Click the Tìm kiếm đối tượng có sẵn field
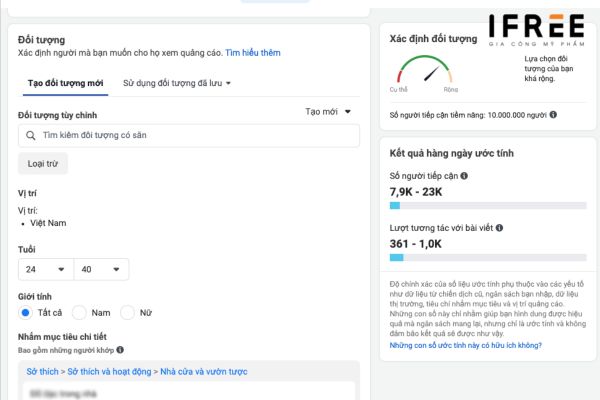 coord(189,136)
